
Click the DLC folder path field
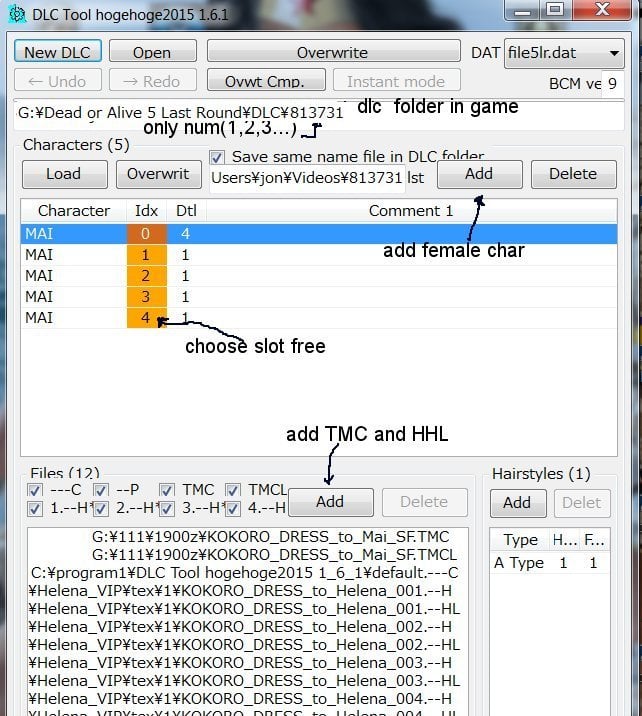coord(319,115)
